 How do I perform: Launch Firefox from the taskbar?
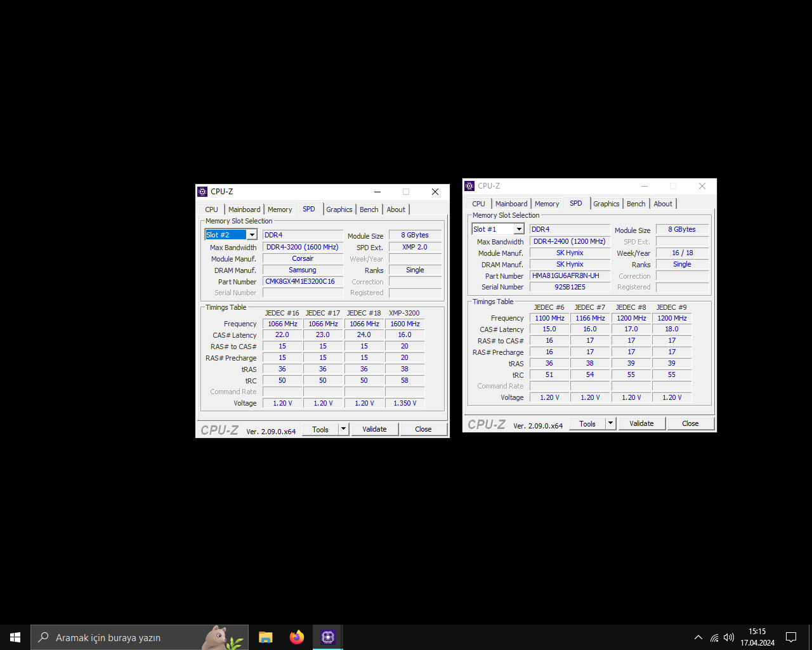coord(296,637)
